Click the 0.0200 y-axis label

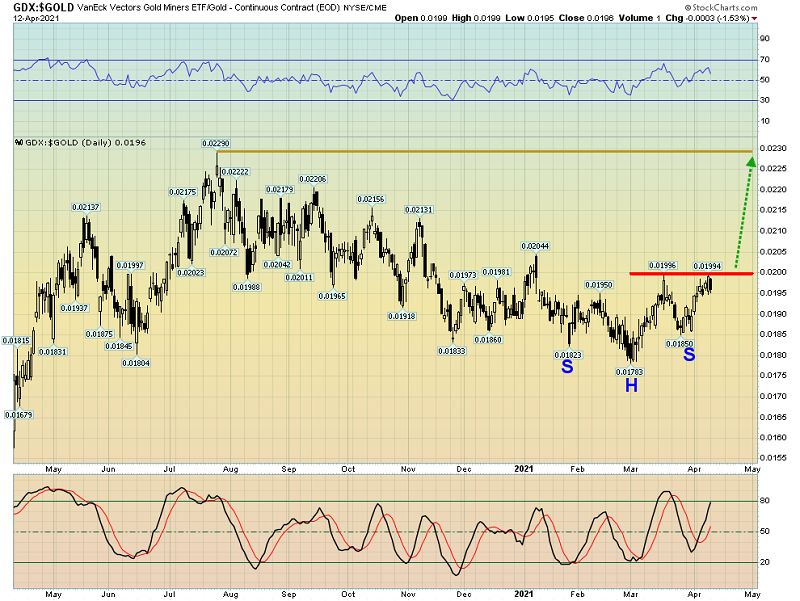773,272
